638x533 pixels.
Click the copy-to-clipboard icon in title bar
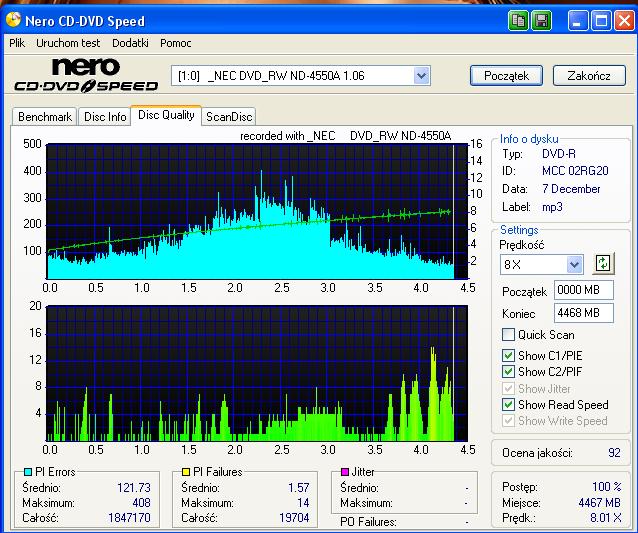[x=518, y=20]
